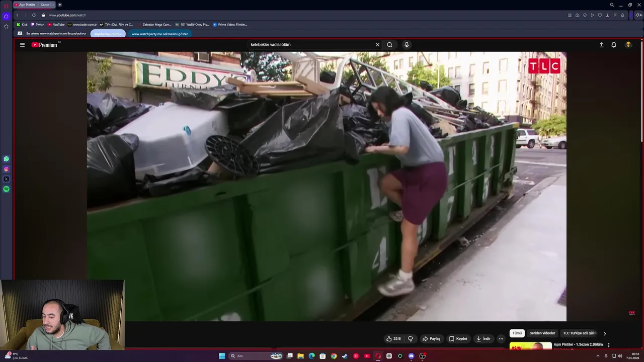Open X (Twitter) in the Opera sidebar

point(6,179)
